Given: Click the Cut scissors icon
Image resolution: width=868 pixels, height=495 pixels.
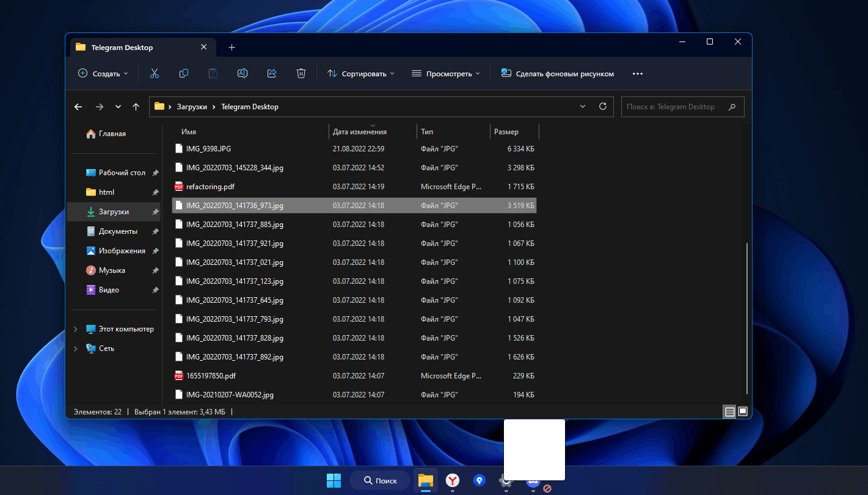Looking at the screenshot, I should (155, 73).
